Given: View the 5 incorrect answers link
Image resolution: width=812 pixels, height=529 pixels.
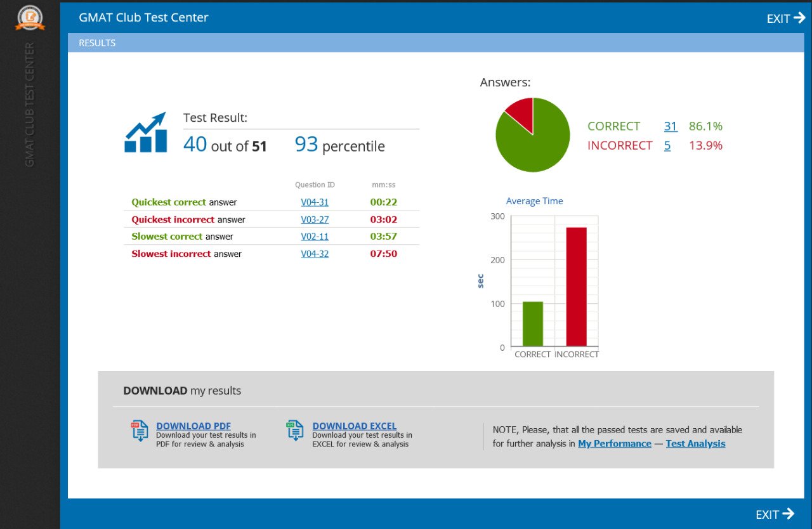Looking at the screenshot, I should [667, 145].
